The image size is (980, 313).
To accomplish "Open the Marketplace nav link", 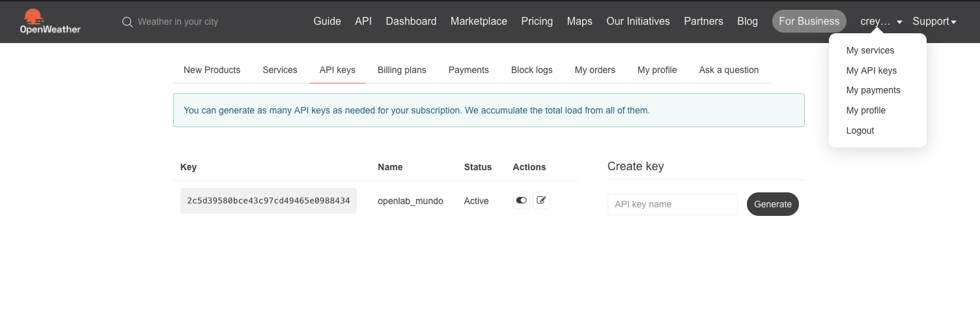I will [479, 22].
